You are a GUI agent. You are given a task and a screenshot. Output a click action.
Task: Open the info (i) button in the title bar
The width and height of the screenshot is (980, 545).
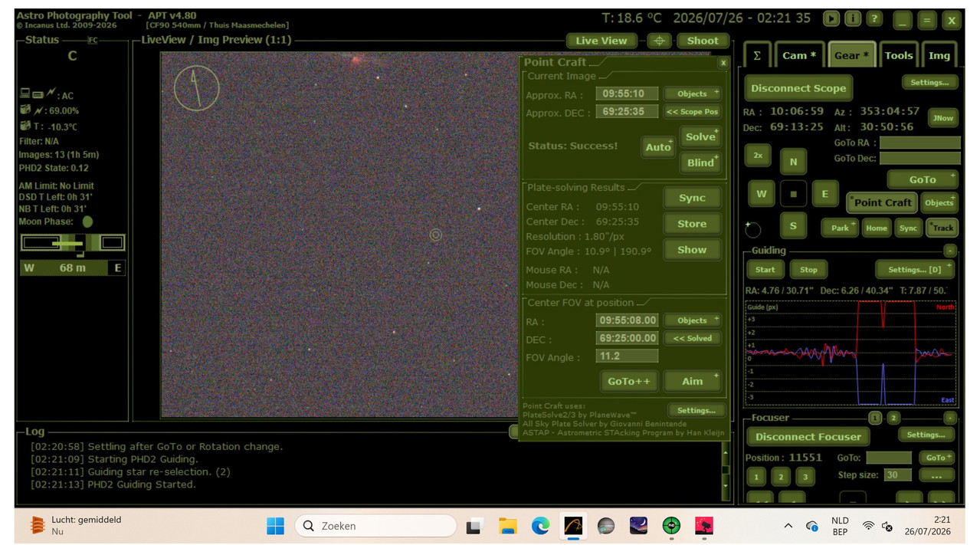[853, 18]
